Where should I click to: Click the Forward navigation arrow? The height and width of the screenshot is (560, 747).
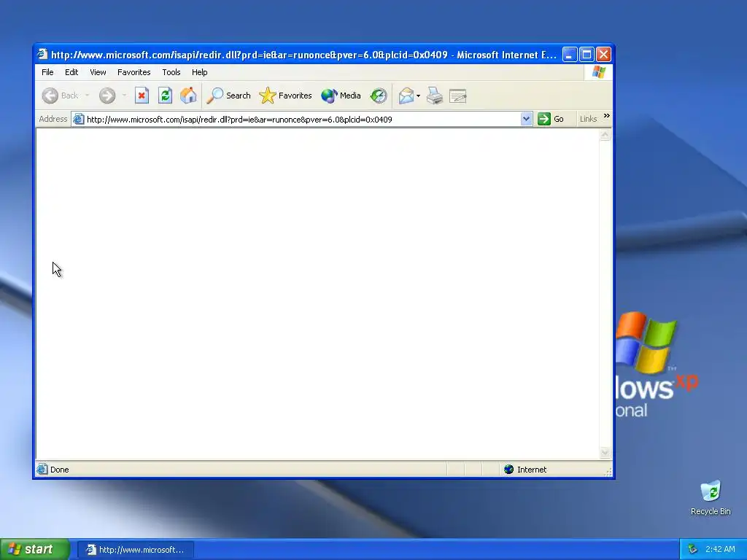pyautogui.click(x=107, y=96)
